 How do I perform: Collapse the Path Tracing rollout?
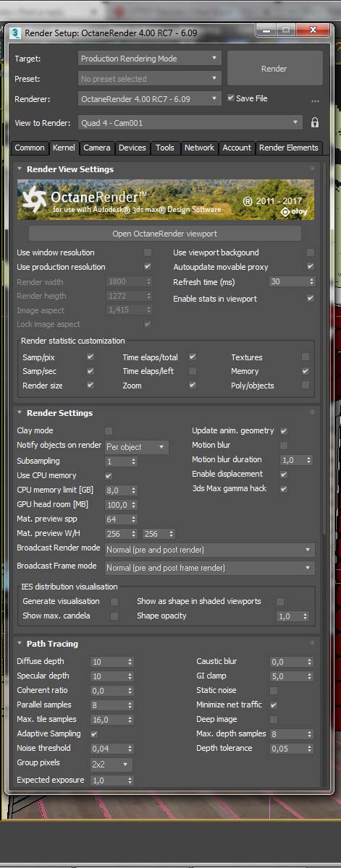pyautogui.click(x=20, y=644)
